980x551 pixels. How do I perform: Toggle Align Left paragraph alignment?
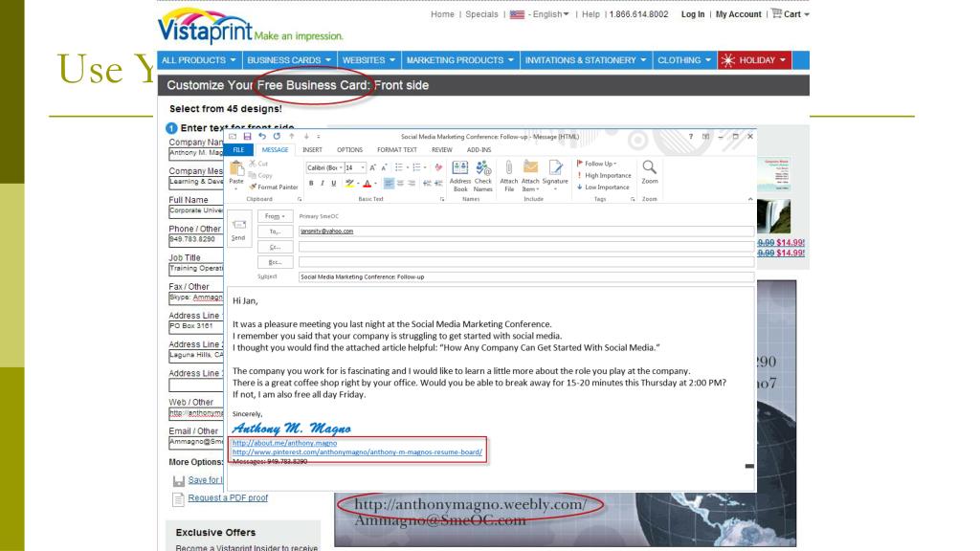389,183
